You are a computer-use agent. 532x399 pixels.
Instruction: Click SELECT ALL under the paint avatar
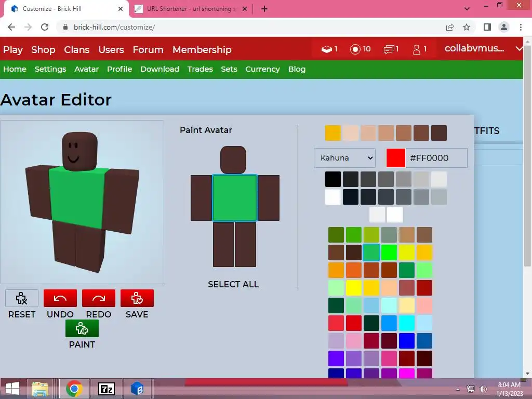point(233,284)
